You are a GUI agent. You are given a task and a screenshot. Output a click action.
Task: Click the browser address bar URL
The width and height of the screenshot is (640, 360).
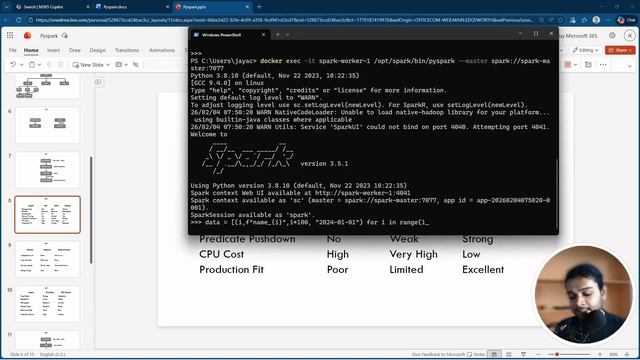coord(284,20)
